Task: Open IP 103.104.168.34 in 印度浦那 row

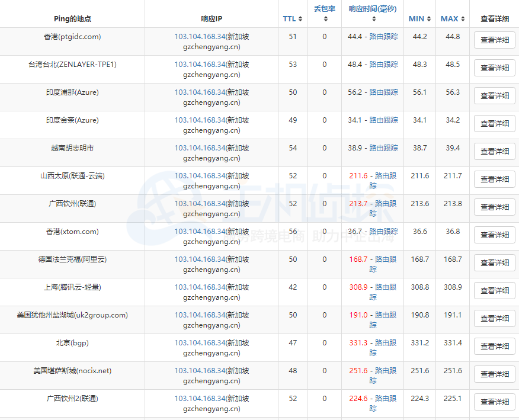Action: pyautogui.click(x=200, y=92)
